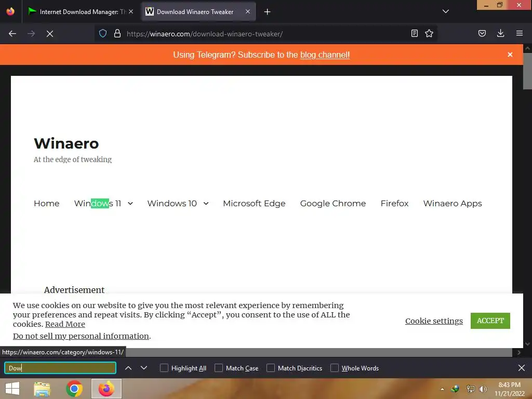Enable Match Case checkbox
The image size is (532, 399).
219,368
